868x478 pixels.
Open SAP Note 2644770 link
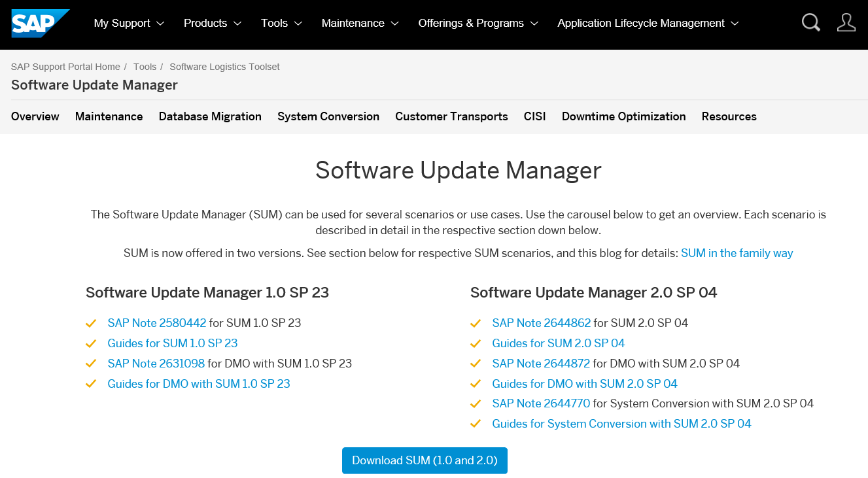pyautogui.click(x=541, y=404)
